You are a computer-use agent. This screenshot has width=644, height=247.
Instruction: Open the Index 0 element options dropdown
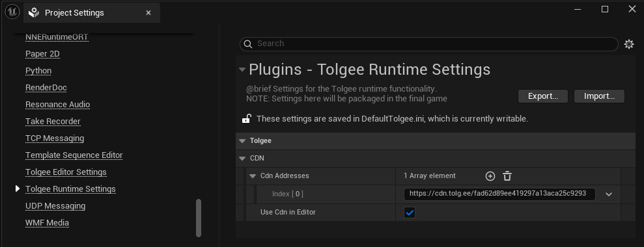(609, 194)
